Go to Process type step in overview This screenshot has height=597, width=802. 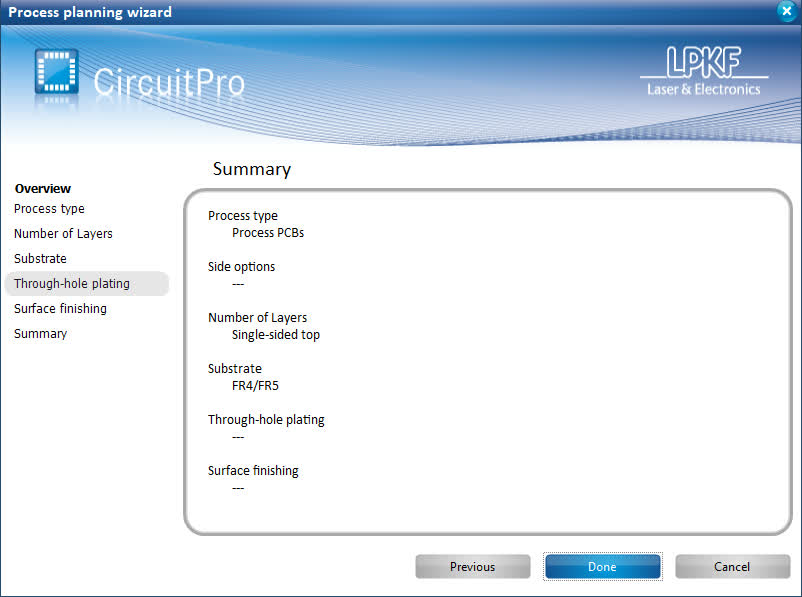pos(49,209)
